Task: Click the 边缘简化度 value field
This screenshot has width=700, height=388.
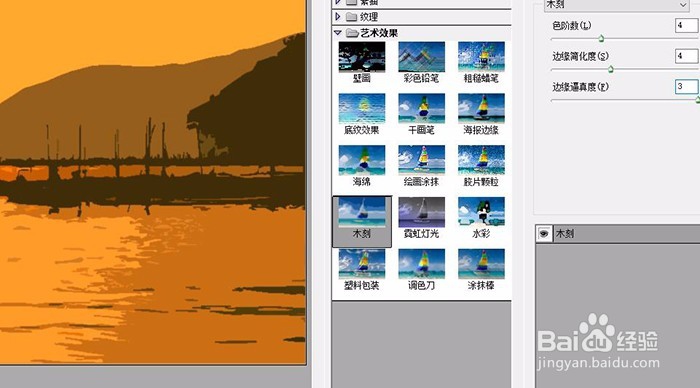Action: [x=687, y=56]
